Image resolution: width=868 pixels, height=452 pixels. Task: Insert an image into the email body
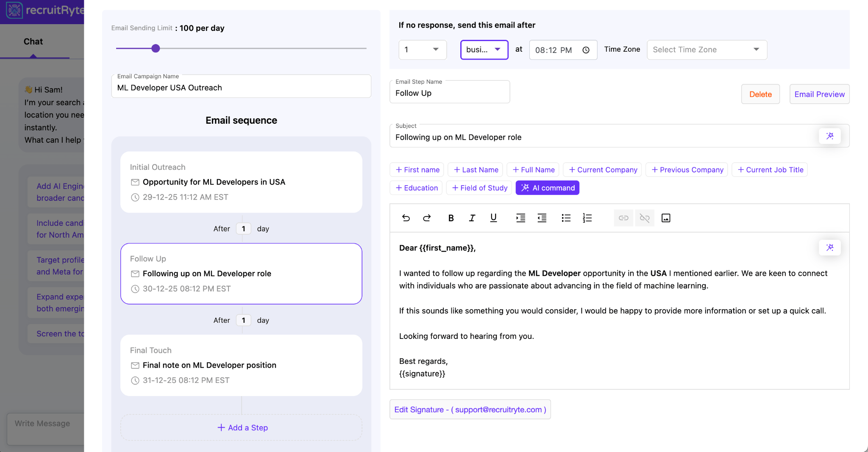pos(665,218)
